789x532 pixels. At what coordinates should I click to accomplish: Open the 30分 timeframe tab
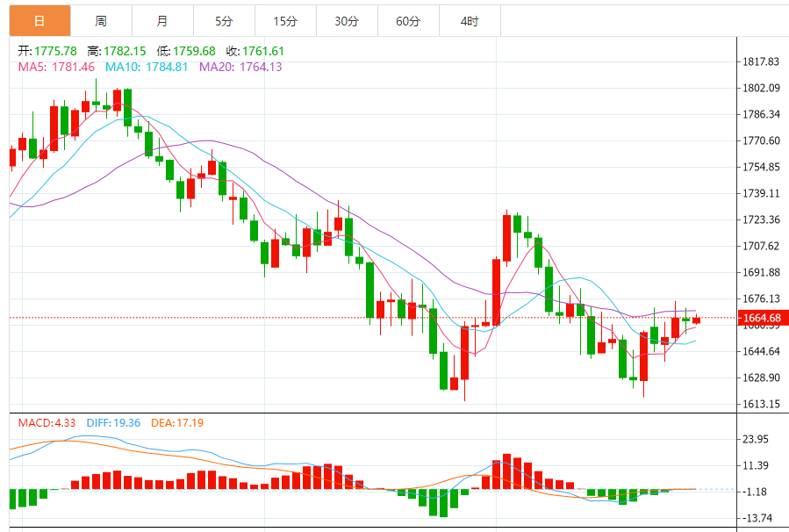click(347, 21)
